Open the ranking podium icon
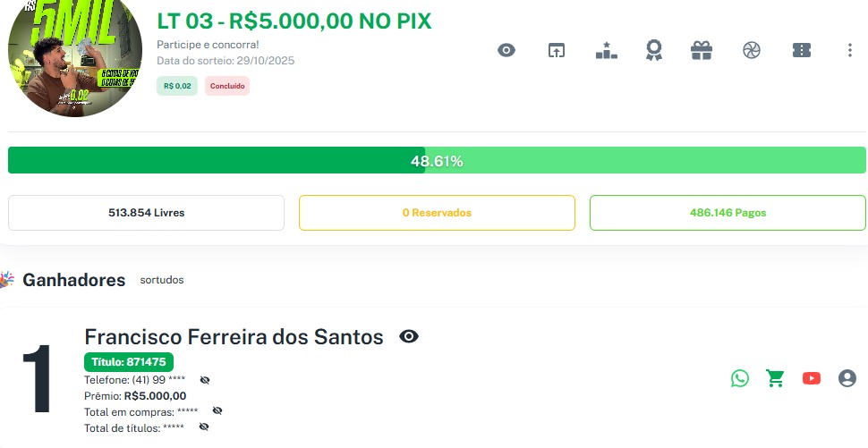The image size is (868, 448). tap(607, 50)
